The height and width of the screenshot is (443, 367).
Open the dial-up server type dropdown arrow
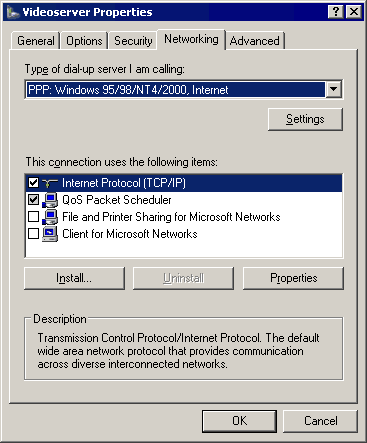(334, 89)
